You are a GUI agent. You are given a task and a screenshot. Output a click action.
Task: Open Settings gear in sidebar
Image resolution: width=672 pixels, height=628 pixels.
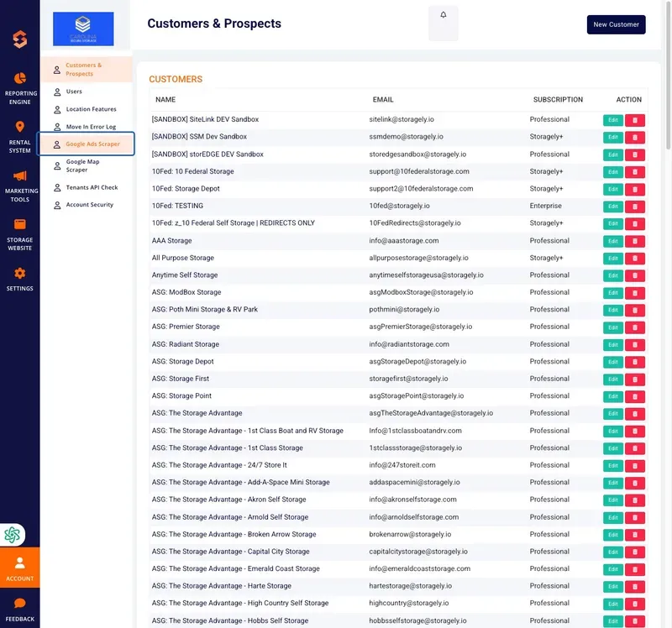pos(19,274)
